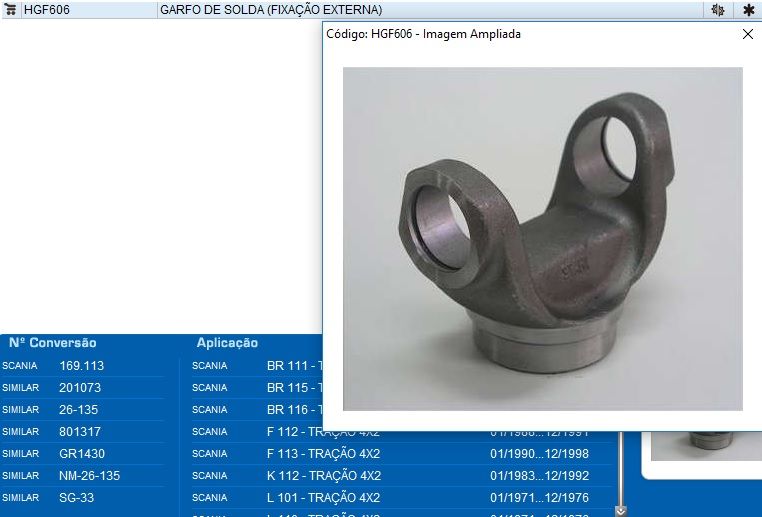Click the Nº Conversão header
The height and width of the screenshot is (517, 762).
pos(53,343)
